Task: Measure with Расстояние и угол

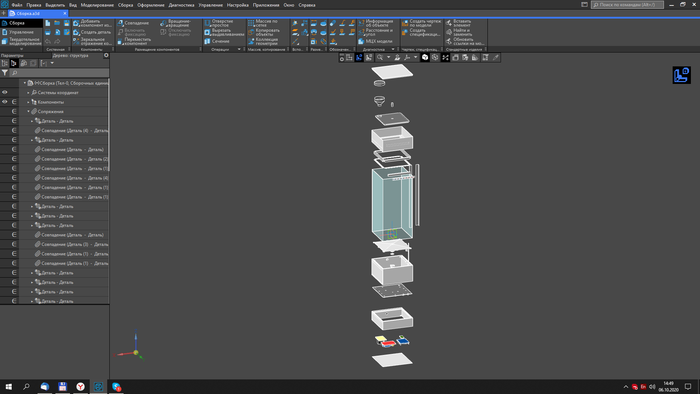Action: tap(375, 32)
